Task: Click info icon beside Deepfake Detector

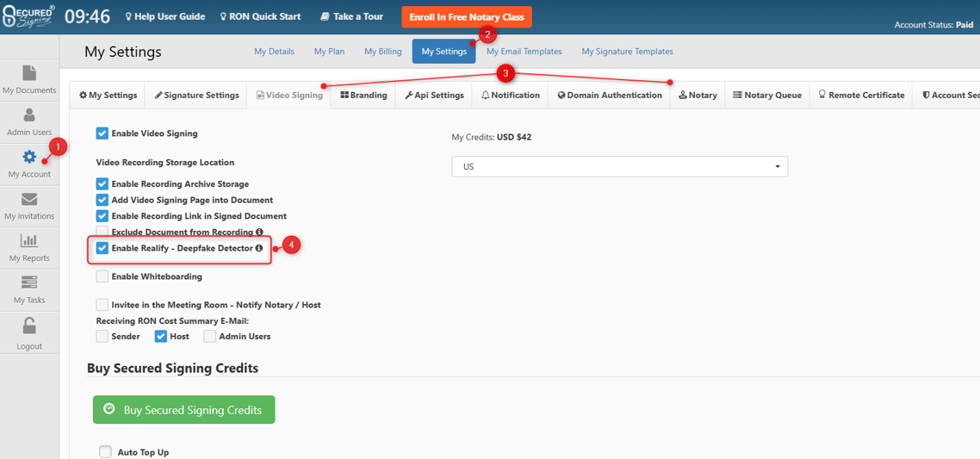Action: click(x=259, y=248)
